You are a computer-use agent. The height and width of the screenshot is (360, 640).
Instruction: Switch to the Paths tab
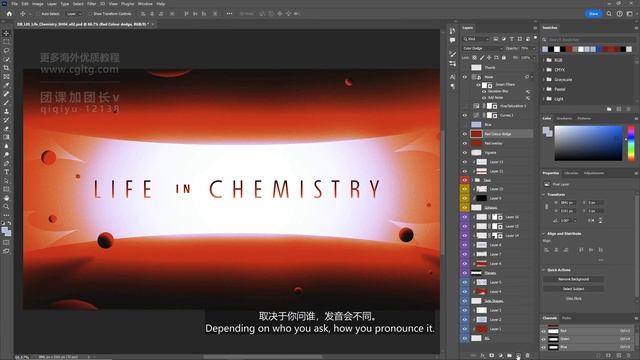[x=567, y=318]
